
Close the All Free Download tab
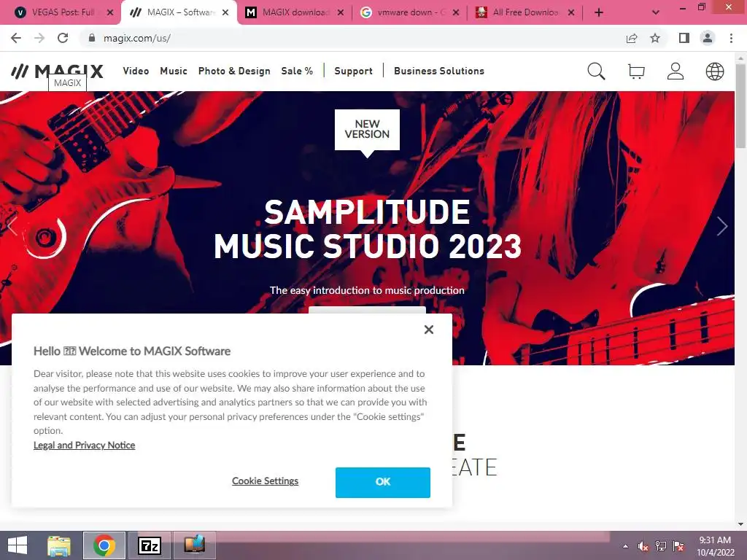click(571, 12)
